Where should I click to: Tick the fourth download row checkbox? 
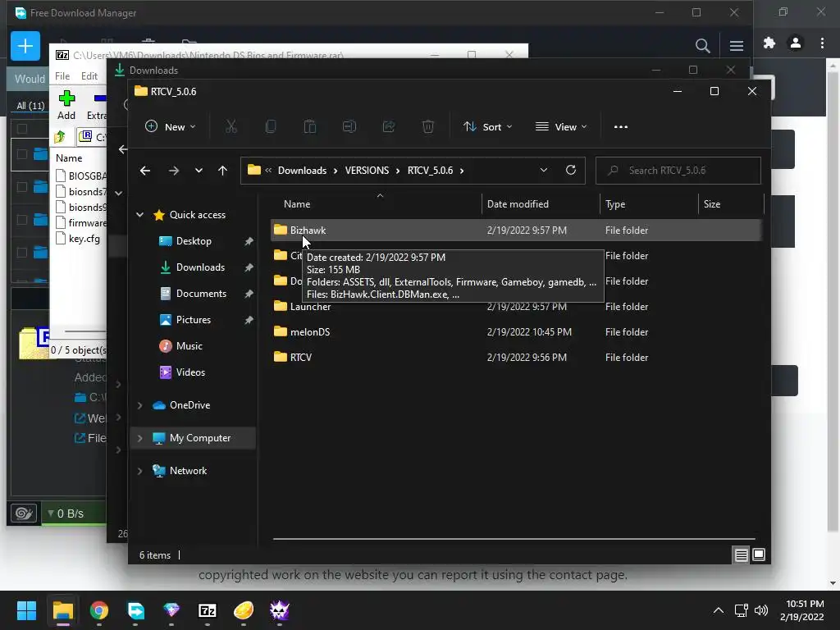tap(22, 253)
